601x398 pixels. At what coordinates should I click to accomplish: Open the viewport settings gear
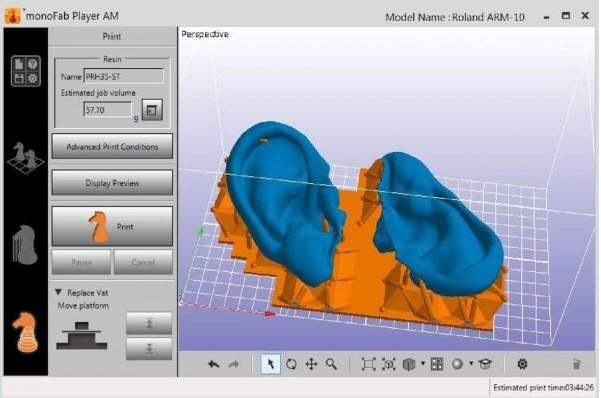pyautogui.click(x=522, y=363)
